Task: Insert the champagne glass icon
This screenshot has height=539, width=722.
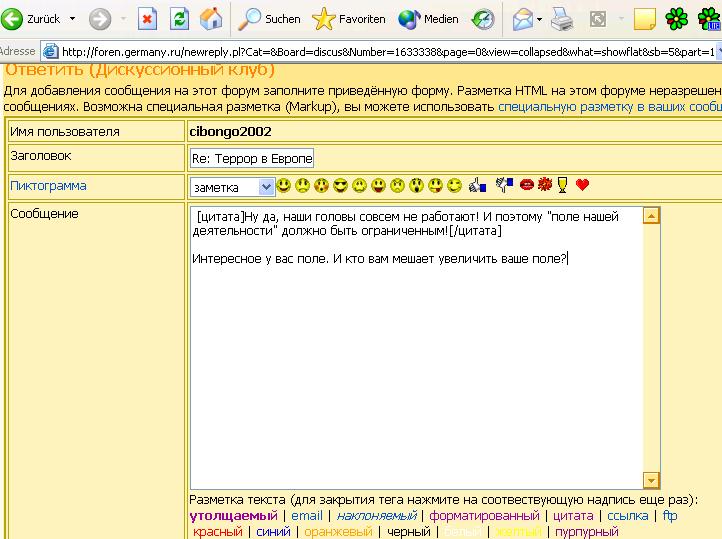Action: [562, 185]
